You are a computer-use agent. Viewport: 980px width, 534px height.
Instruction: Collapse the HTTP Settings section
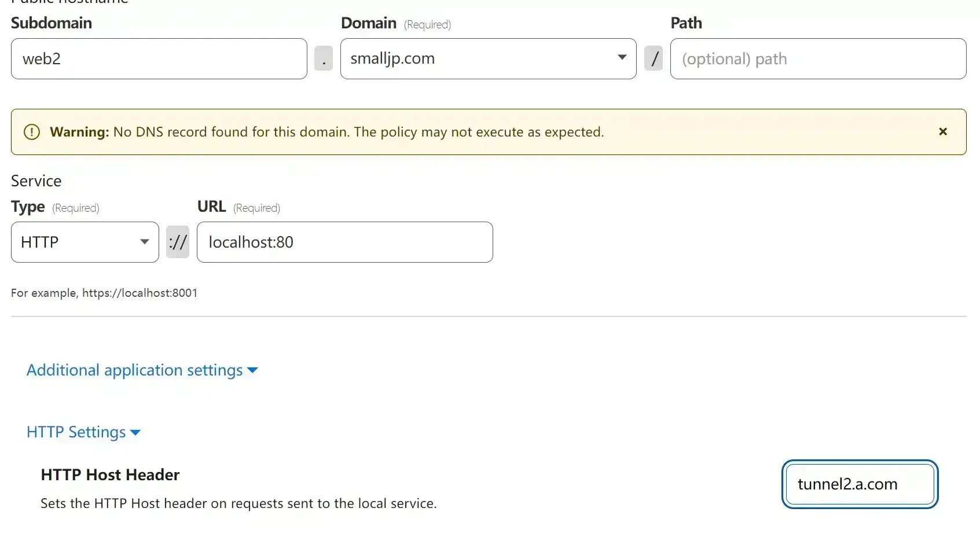click(83, 432)
